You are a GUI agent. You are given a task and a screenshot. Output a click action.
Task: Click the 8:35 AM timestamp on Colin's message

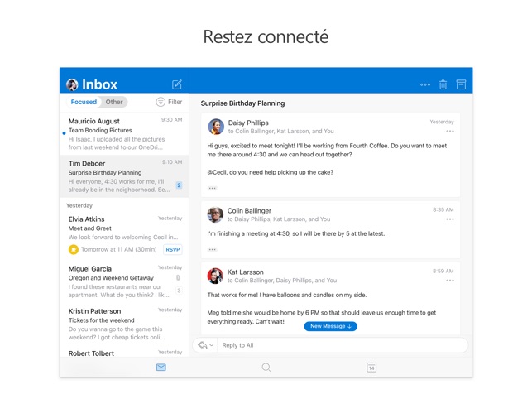pos(443,210)
